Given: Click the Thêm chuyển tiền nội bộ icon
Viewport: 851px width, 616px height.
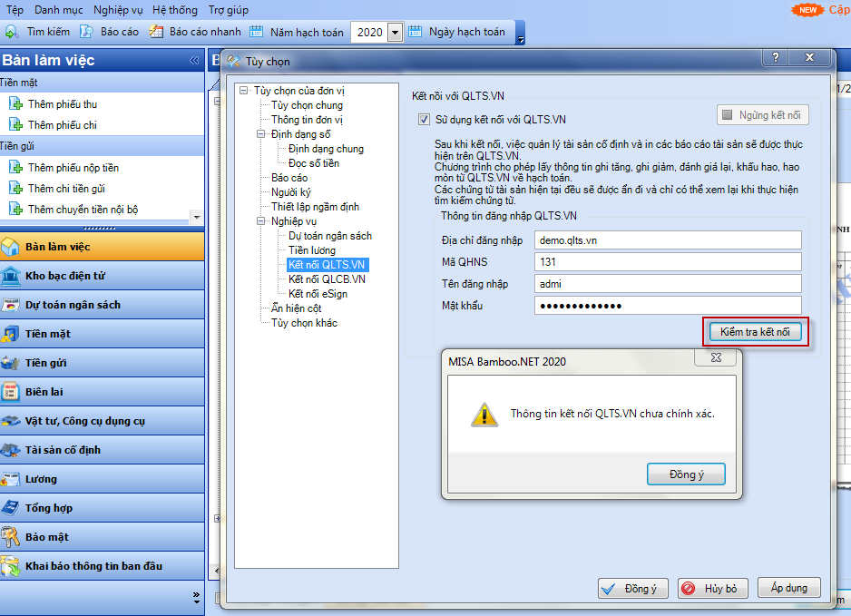Looking at the screenshot, I should [15, 210].
